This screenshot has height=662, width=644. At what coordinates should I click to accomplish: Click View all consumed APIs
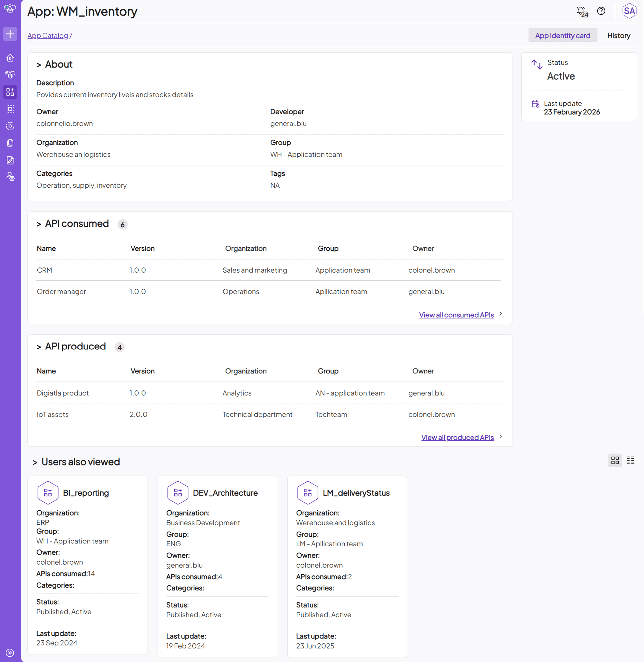(x=456, y=315)
